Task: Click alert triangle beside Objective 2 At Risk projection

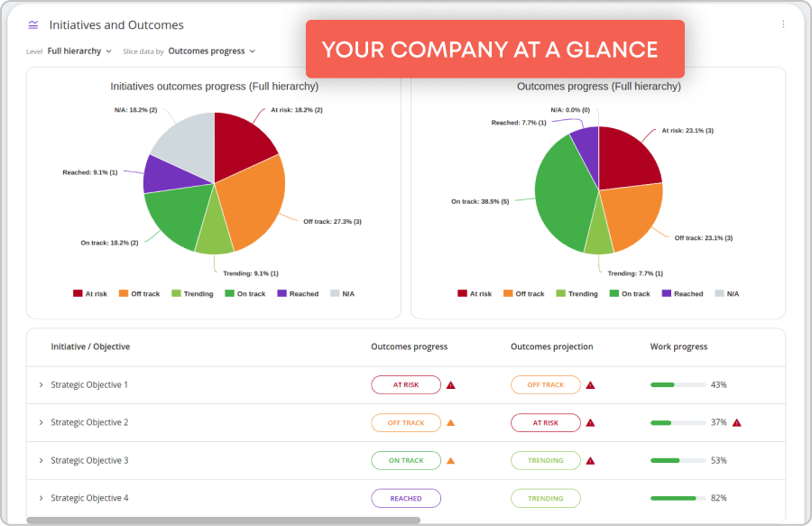Action: point(590,422)
